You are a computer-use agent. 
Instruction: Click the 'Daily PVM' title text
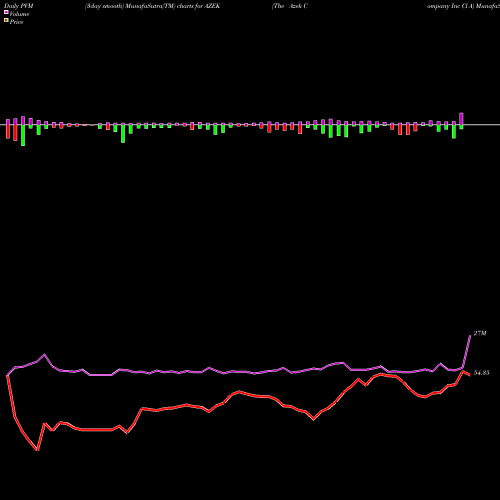click(x=19, y=6)
